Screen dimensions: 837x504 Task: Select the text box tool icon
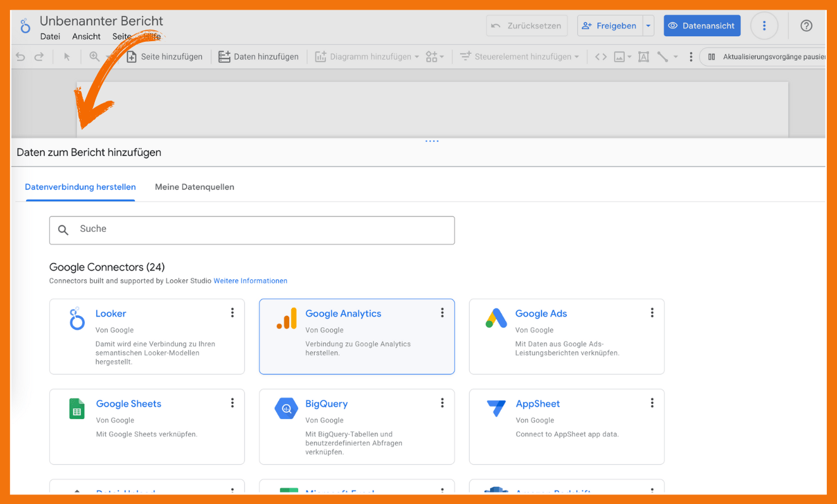click(643, 57)
